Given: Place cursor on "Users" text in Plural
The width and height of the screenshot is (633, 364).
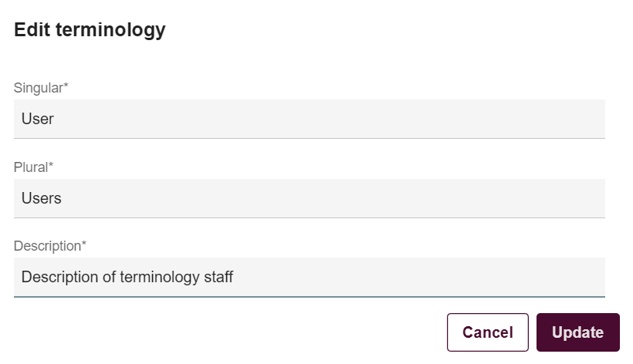Looking at the screenshot, I should pyautogui.click(x=41, y=198).
